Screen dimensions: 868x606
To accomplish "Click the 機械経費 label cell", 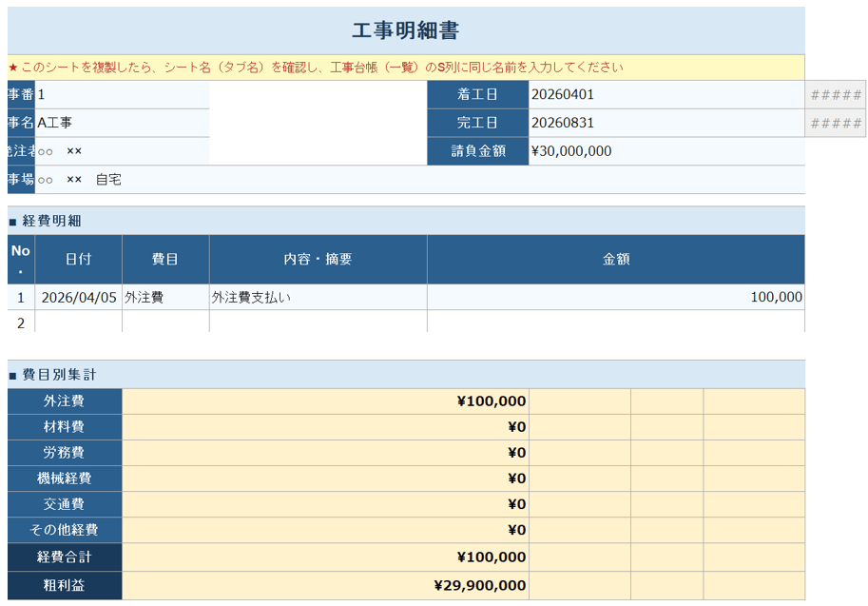I will 65,479.
